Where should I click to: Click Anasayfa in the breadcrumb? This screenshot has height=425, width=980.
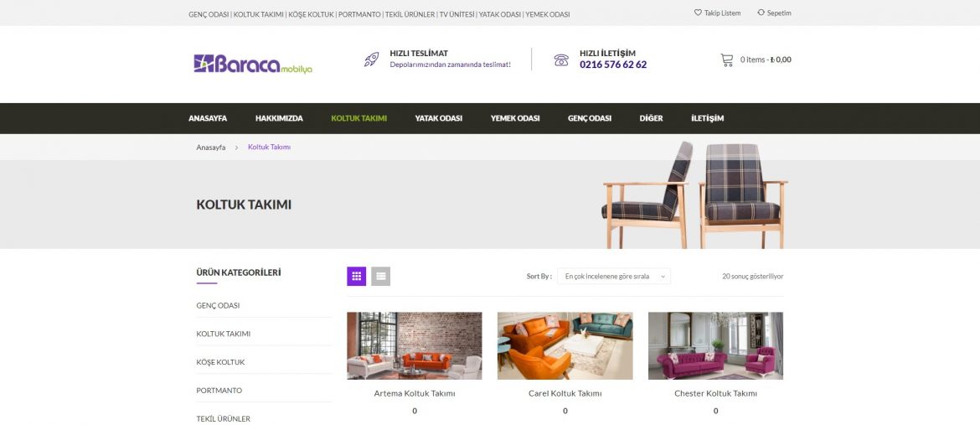[210, 148]
